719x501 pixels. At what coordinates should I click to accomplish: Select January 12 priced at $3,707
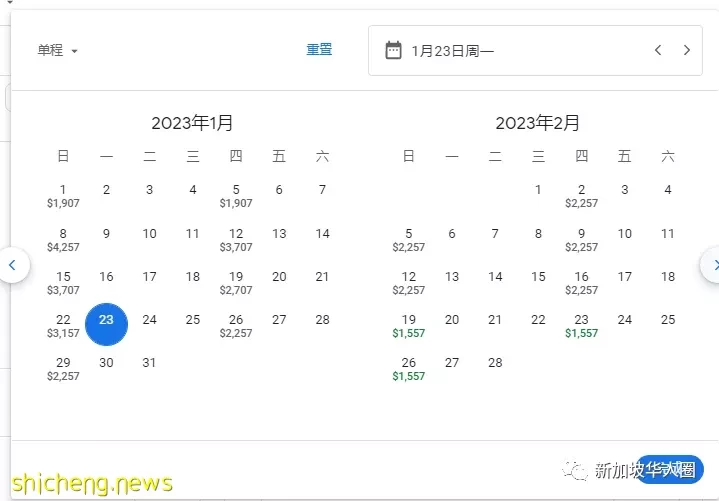click(236, 240)
